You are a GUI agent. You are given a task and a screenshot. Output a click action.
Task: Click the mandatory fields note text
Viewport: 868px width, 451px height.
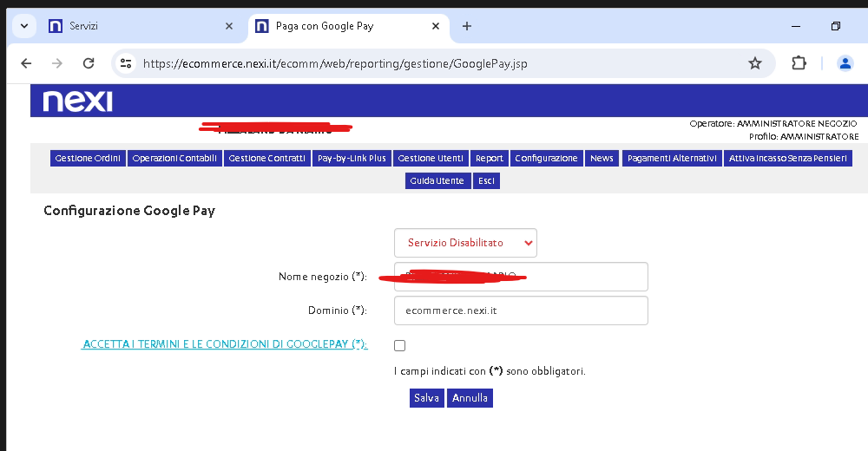tap(490, 371)
